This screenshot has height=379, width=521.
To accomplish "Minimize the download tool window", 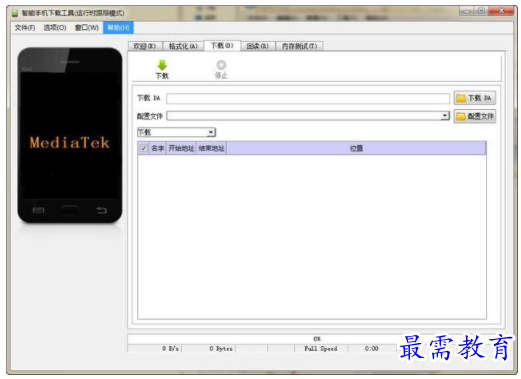I will [467, 12].
